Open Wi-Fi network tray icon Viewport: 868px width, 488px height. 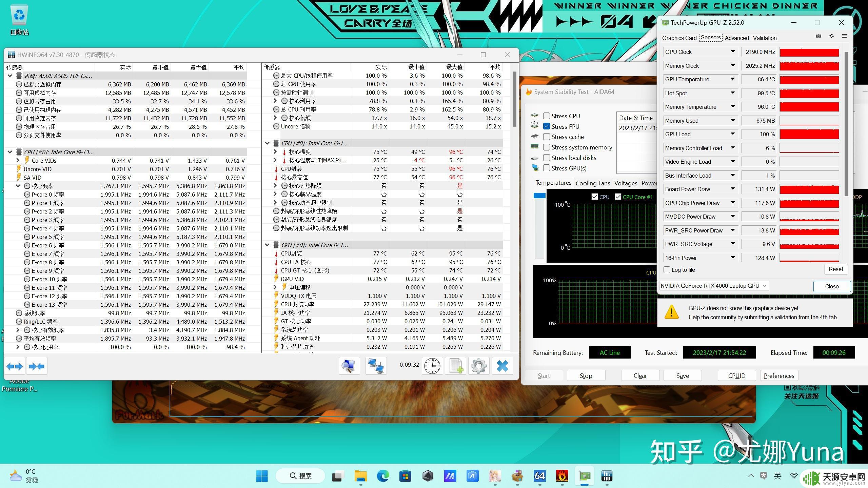(x=793, y=476)
